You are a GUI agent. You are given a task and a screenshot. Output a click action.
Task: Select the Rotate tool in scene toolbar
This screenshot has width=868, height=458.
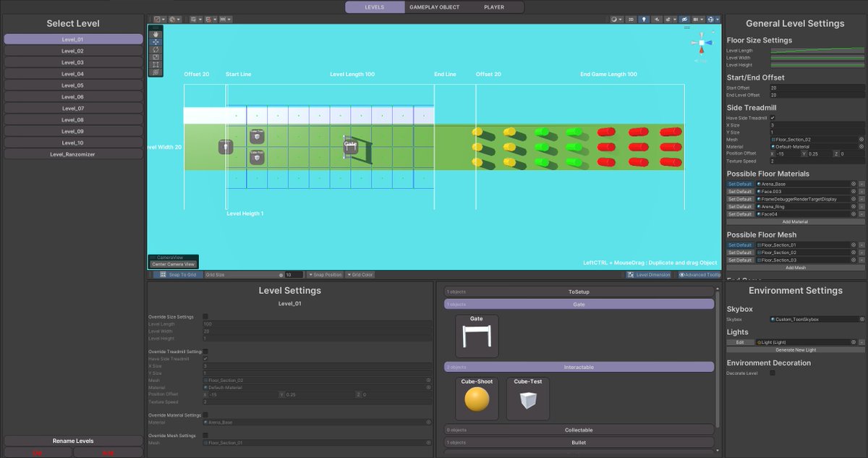156,49
